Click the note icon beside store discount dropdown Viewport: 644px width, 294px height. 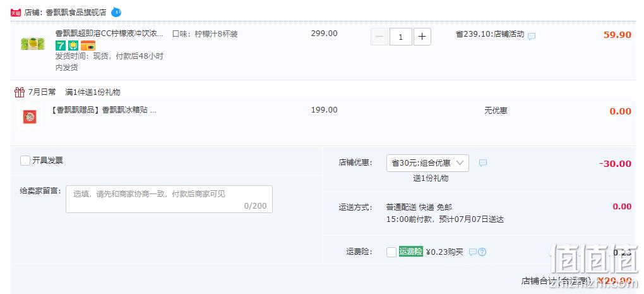(x=483, y=163)
